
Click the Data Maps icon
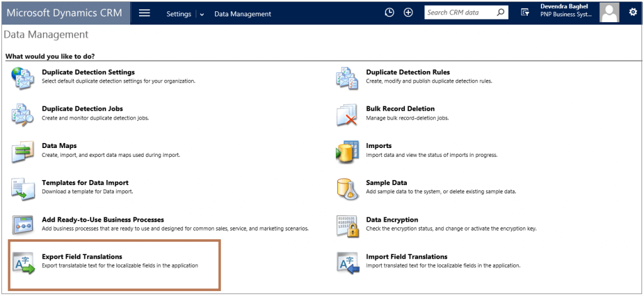pyautogui.click(x=23, y=152)
